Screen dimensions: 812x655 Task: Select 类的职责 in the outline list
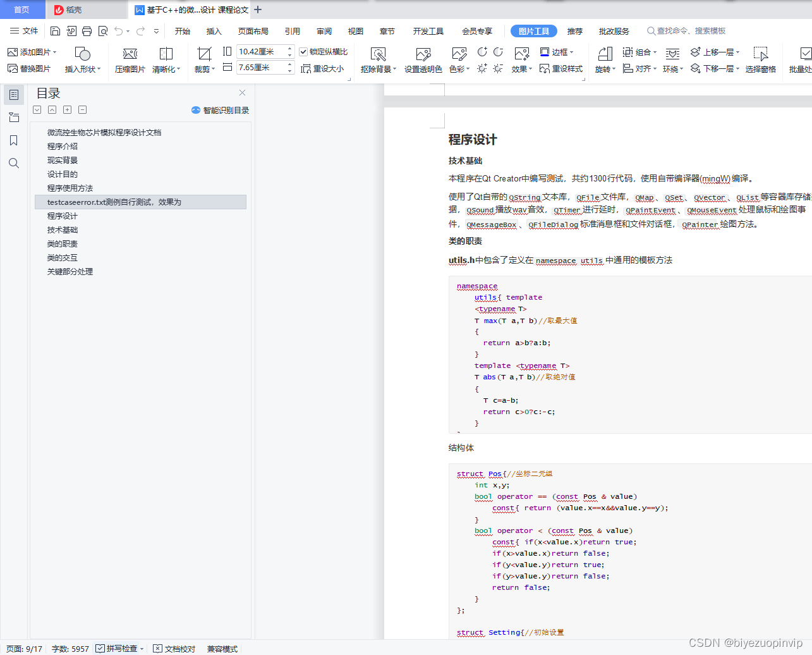point(63,244)
